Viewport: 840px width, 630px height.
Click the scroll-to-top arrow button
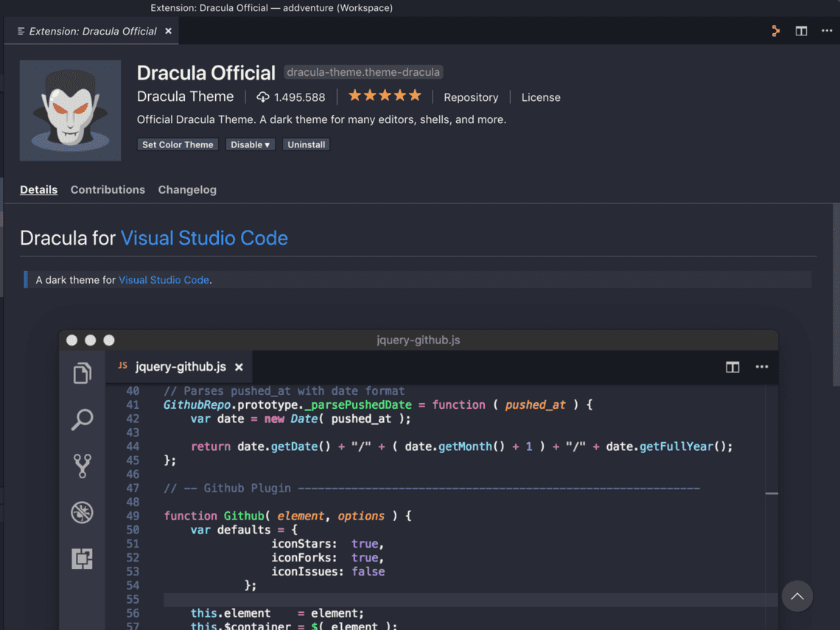(797, 596)
